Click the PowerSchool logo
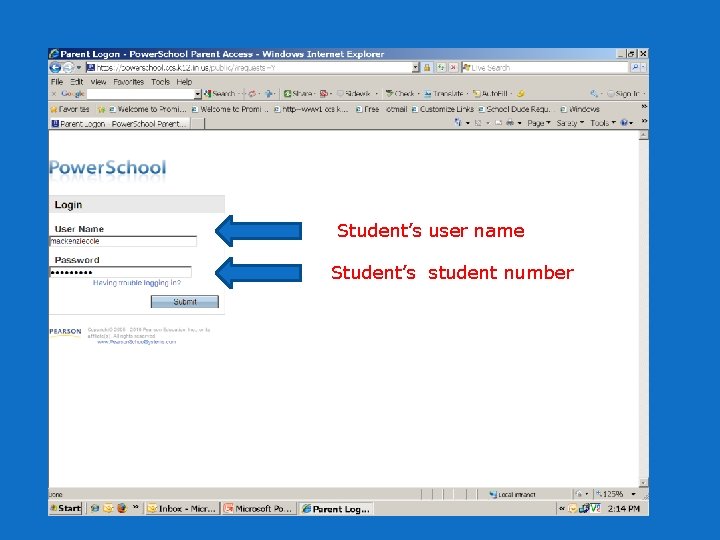 coord(107,169)
